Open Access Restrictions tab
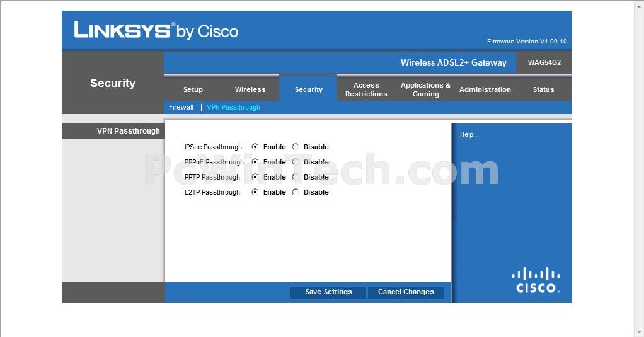Screen dimensions: 644x337 tap(366, 89)
